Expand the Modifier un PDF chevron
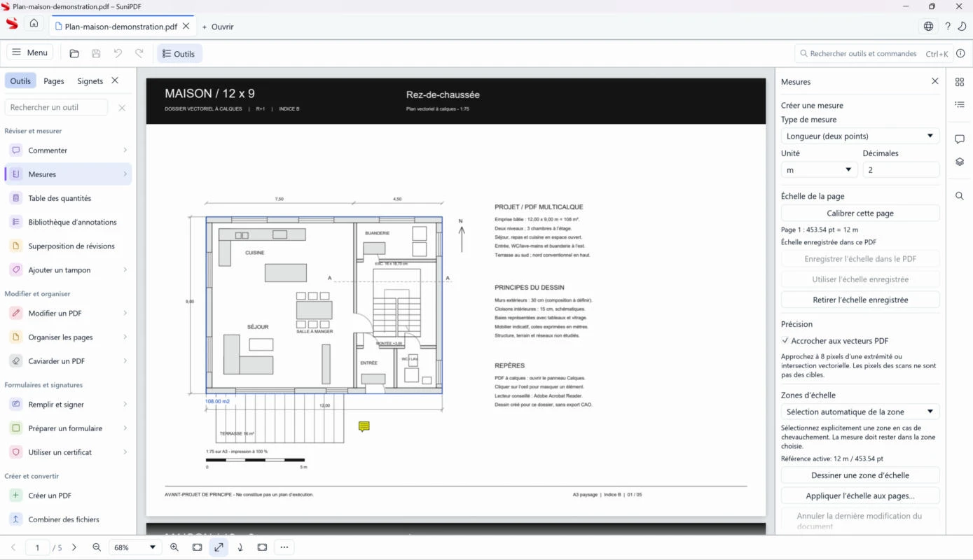 pos(125,313)
